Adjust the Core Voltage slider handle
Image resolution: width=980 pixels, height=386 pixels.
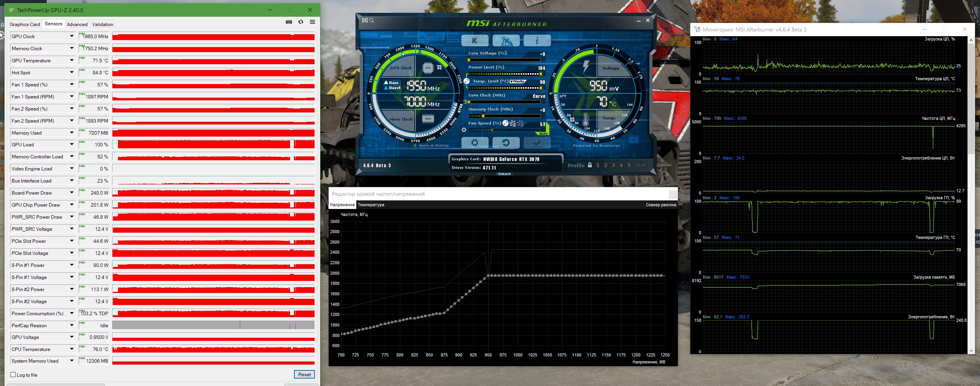(x=469, y=60)
